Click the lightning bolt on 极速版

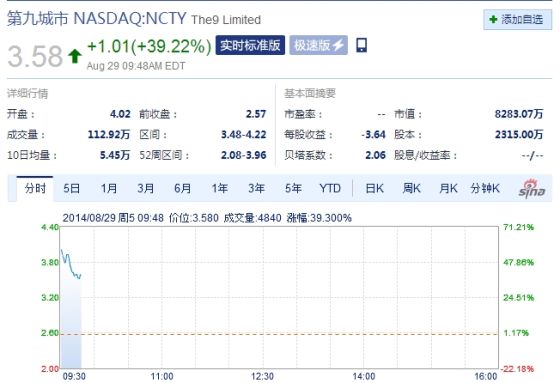pos(338,45)
